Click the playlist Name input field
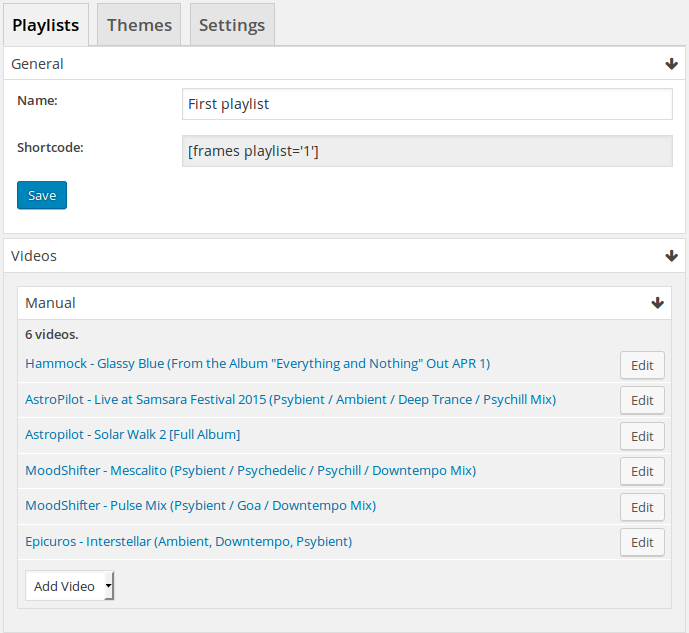The height and width of the screenshot is (633, 689). click(427, 104)
